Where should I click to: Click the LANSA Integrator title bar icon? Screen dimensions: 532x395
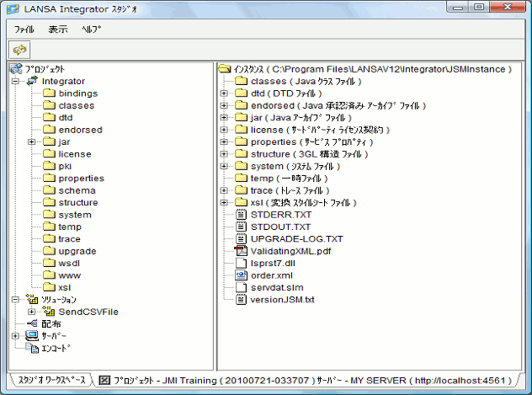pos(13,8)
